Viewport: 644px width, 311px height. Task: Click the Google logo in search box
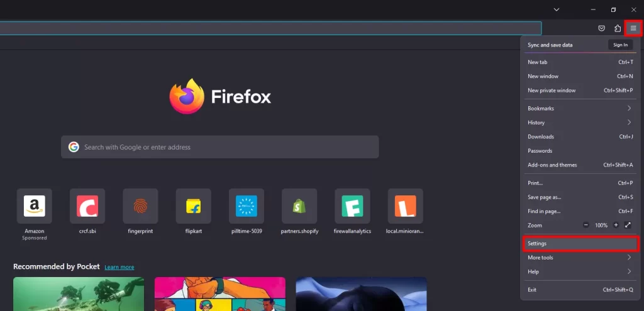[x=74, y=147]
